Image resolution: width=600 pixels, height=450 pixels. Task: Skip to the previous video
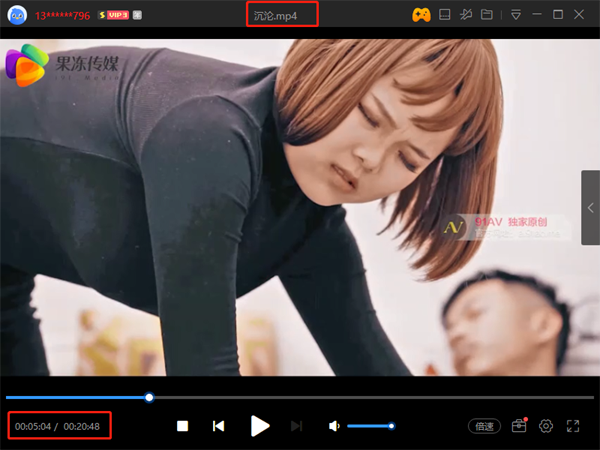pos(218,426)
